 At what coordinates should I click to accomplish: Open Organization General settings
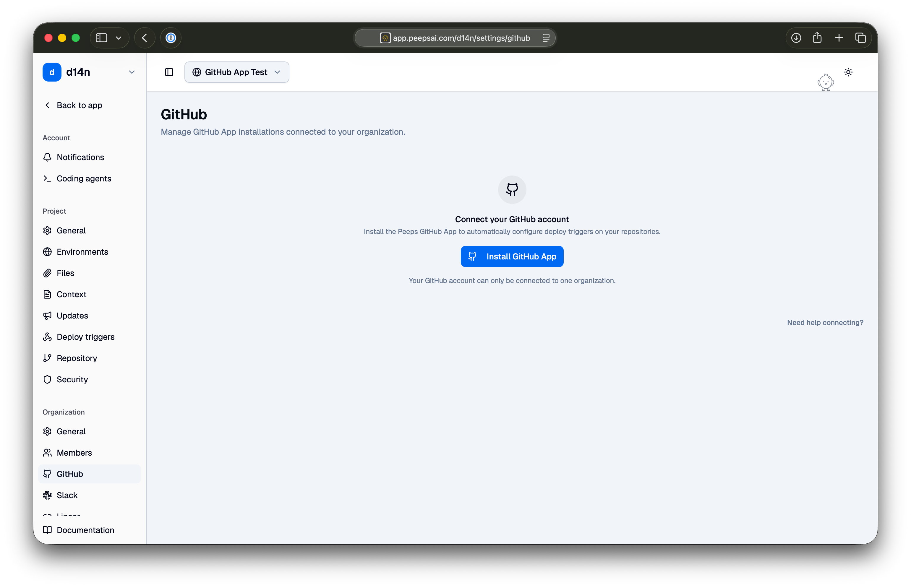tap(89, 431)
